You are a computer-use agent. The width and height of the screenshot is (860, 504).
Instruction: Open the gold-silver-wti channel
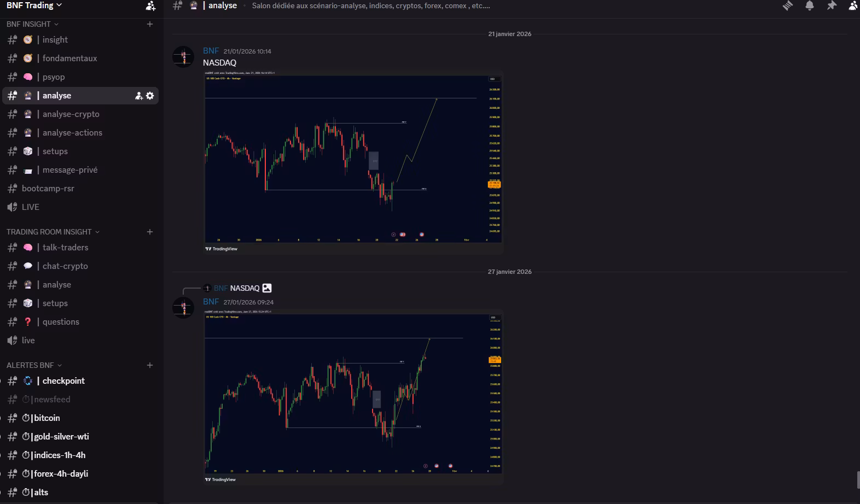61,437
